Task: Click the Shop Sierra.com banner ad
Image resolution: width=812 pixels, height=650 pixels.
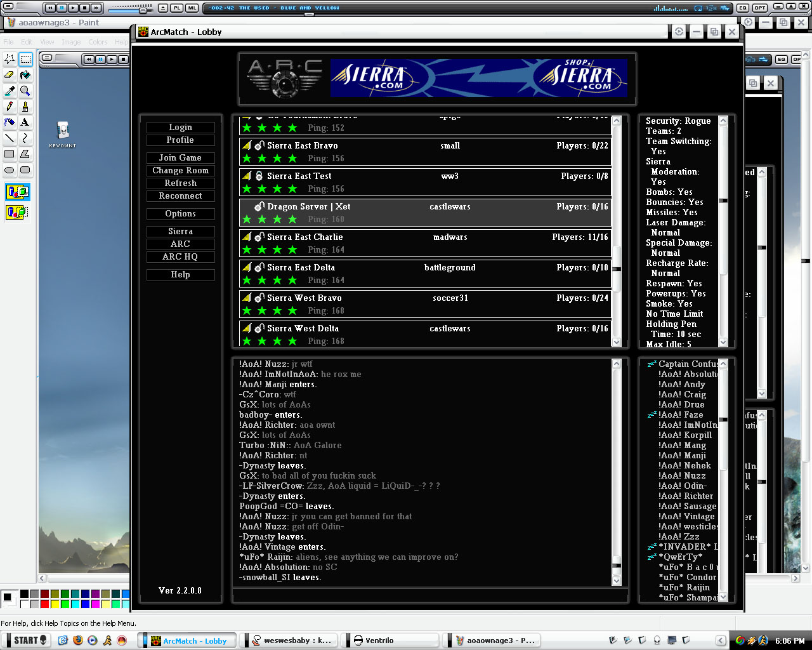Action: tap(479, 79)
